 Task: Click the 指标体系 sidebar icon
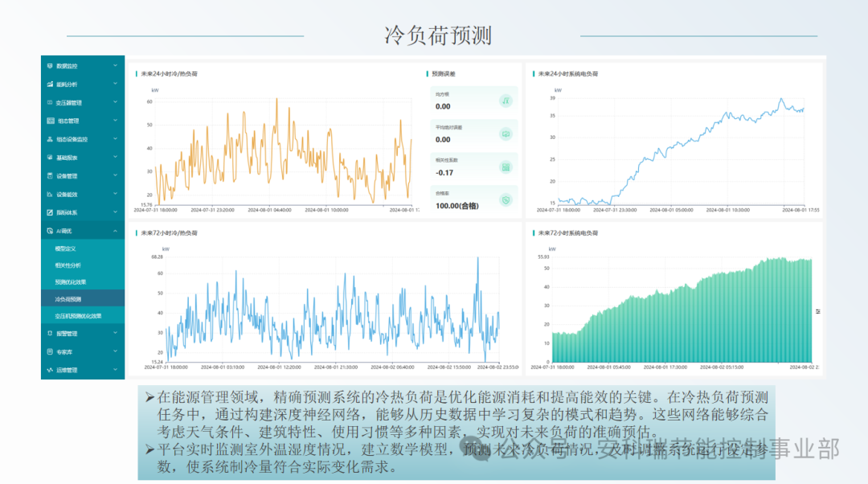coord(51,212)
